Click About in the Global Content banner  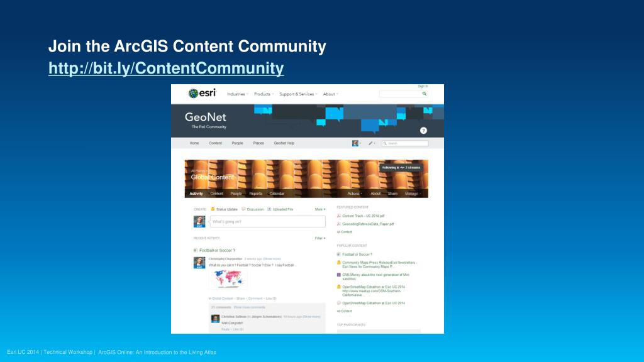[375, 194]
